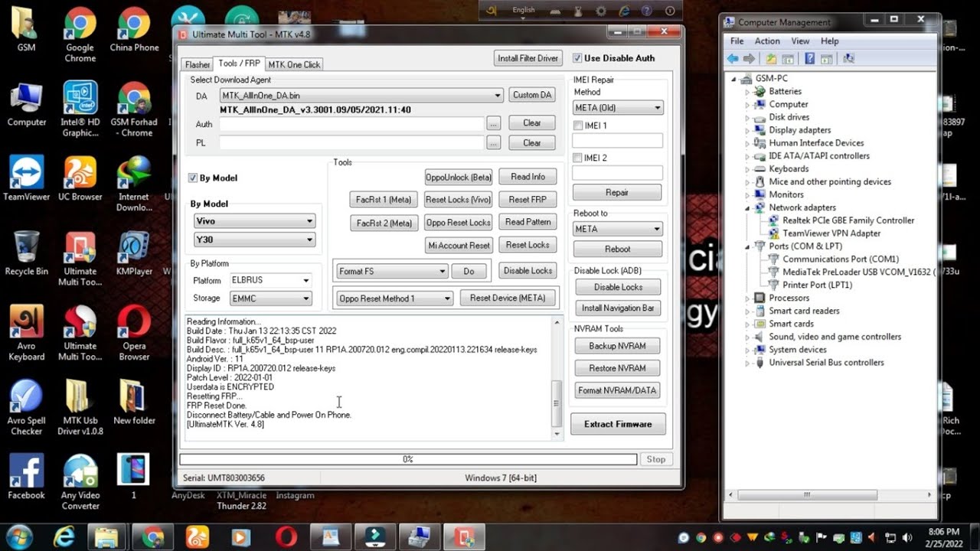
Task: Click Extract Firmware button
Action: point(618,424)
